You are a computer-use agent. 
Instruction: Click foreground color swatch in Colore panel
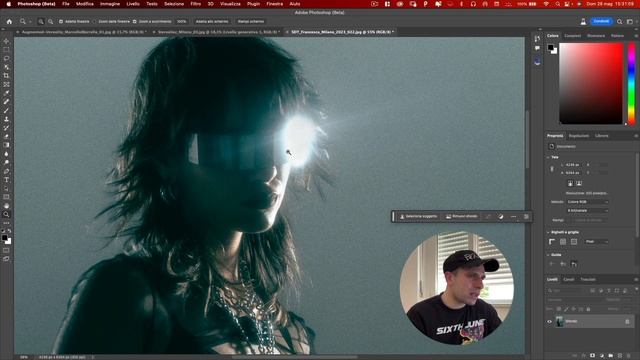tap(551, 47)
